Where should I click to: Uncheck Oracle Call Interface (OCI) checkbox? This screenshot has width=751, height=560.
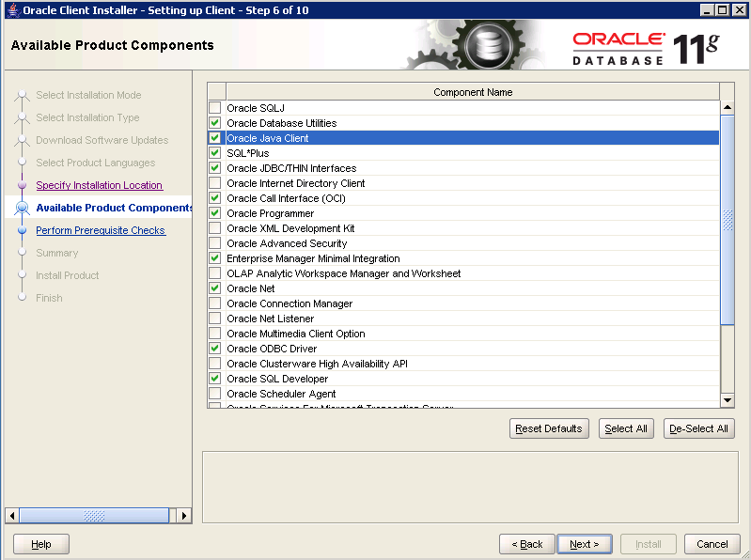coord(215,198)
